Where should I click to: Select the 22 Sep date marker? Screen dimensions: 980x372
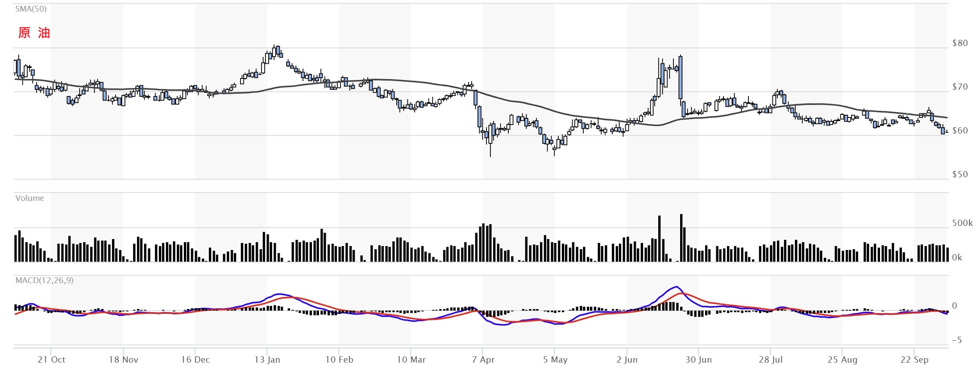click(x=914, y=359)
